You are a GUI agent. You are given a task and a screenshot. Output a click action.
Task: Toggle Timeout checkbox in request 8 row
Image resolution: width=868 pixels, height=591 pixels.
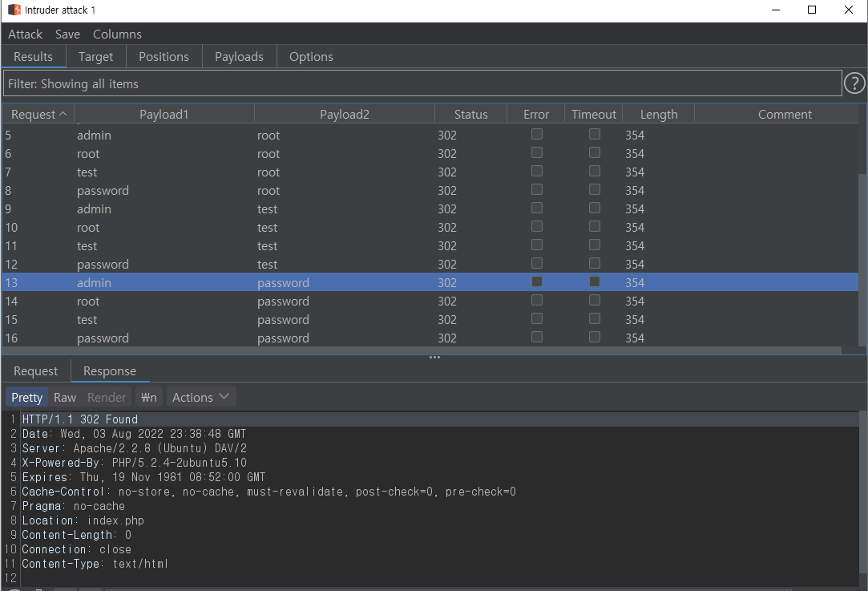click(x=595, y=189)
